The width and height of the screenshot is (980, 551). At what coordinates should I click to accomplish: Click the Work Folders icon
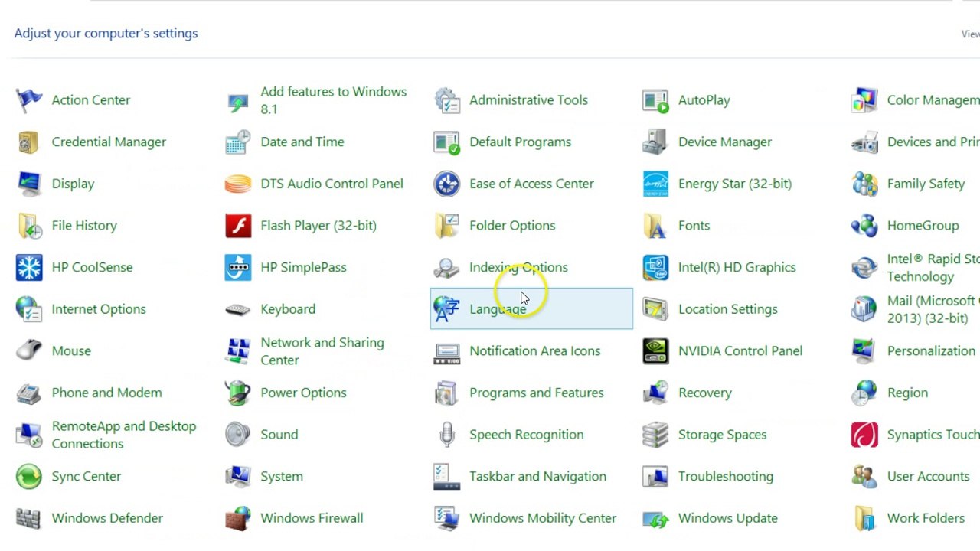pos(865,518)
